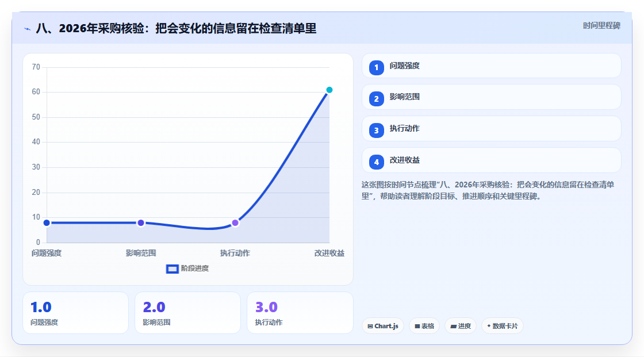Click the large 2.0 value
Viewport: 644px width, 357px height.
point(154,307)
